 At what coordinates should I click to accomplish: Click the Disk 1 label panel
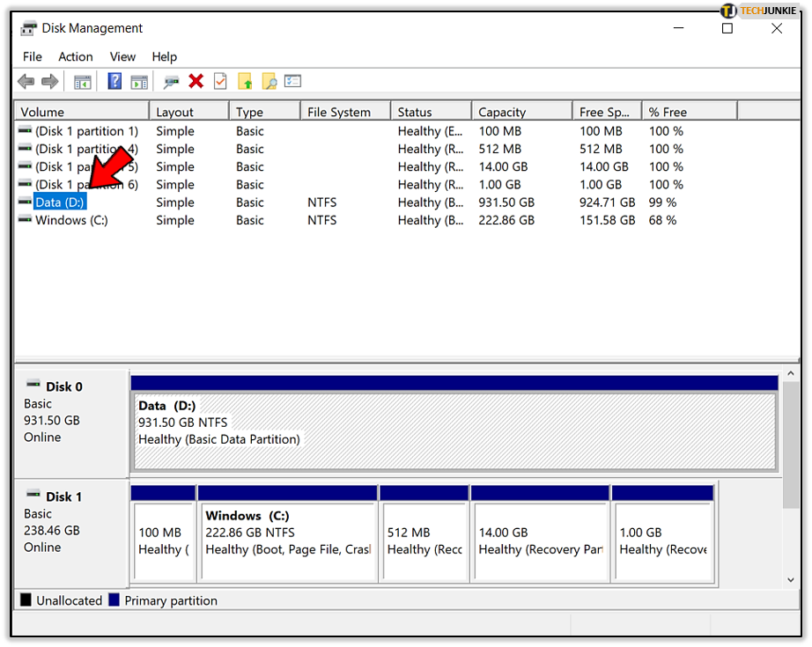pos(71,533)
